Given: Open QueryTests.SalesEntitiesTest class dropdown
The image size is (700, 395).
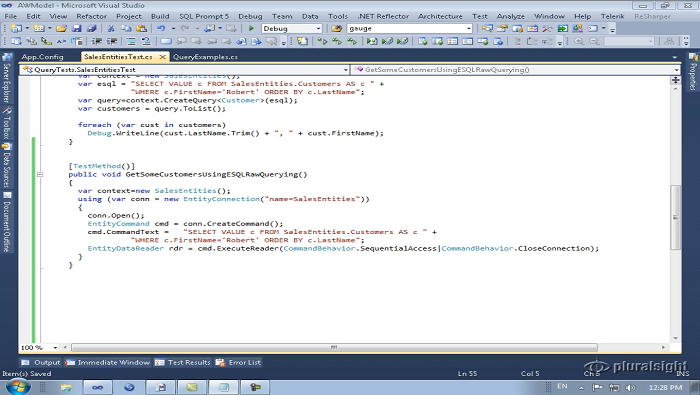Looking at the screenshot, I should tap(346, 70).
